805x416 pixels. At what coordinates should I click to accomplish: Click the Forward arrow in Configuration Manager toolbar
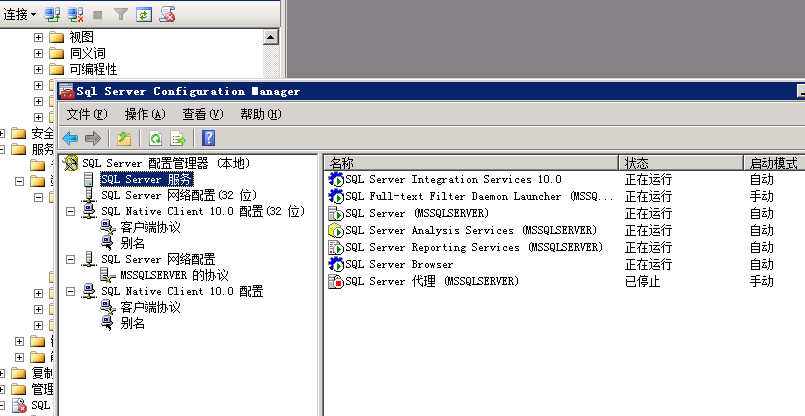pos(93,138)
